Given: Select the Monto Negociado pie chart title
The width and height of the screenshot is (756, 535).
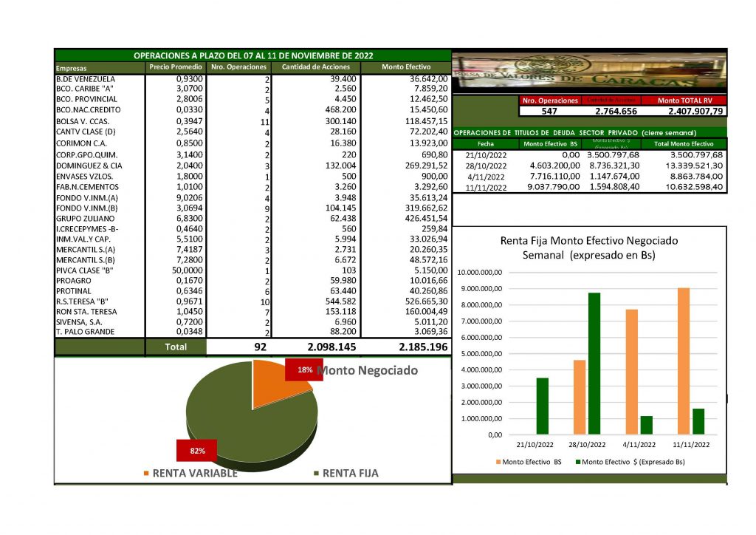Looking at the screenshot, I should [x=367, y=370].
